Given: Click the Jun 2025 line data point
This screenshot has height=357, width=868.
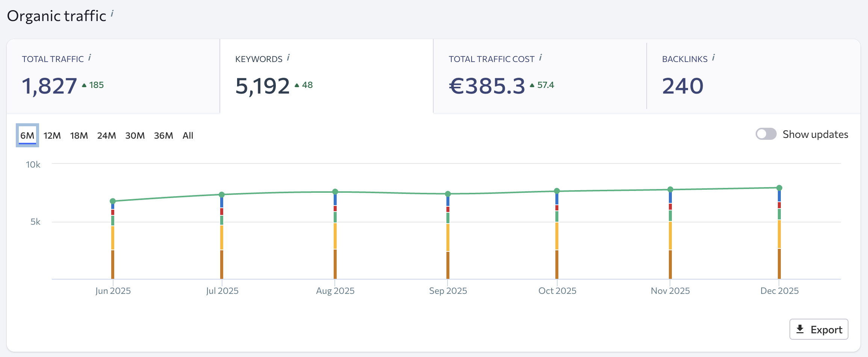Looking at the screenshot, I should coord(113,201).
